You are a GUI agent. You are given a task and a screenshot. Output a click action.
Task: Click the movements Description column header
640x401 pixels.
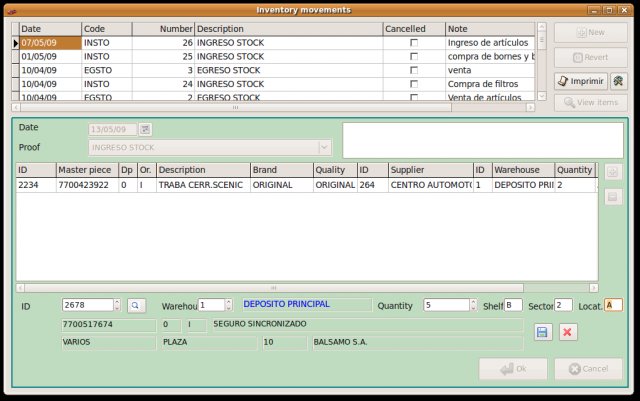coord(289,29)
